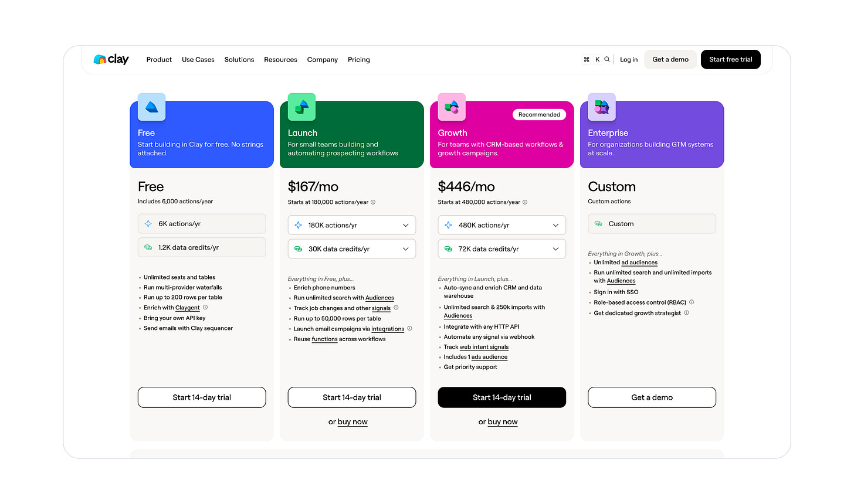
Task: Open the ad audiences link in Enterprise
Action: click(639, 263)
